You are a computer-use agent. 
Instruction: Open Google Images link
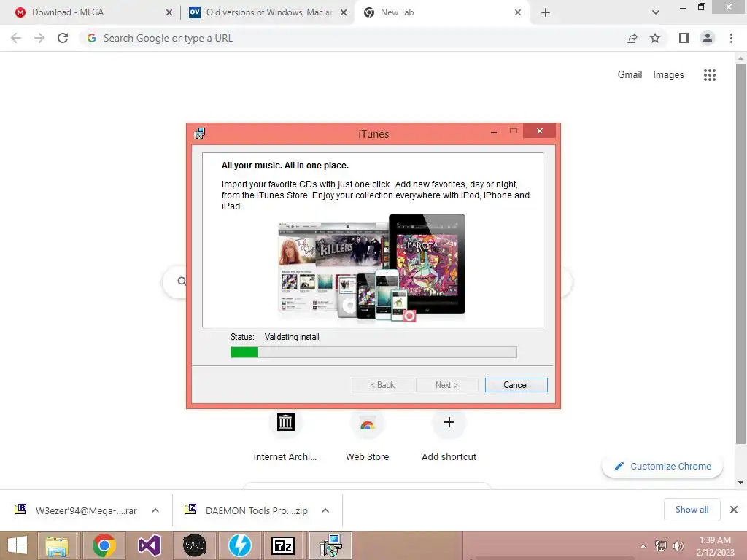coord(668,75)
